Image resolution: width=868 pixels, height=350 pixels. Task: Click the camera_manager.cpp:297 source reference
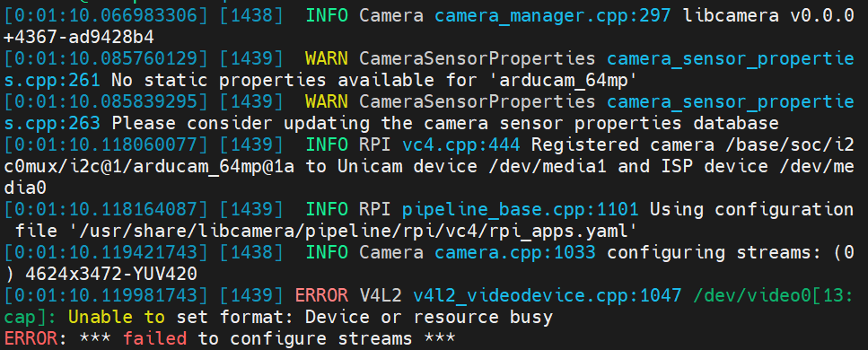click(x=552, y=15)
